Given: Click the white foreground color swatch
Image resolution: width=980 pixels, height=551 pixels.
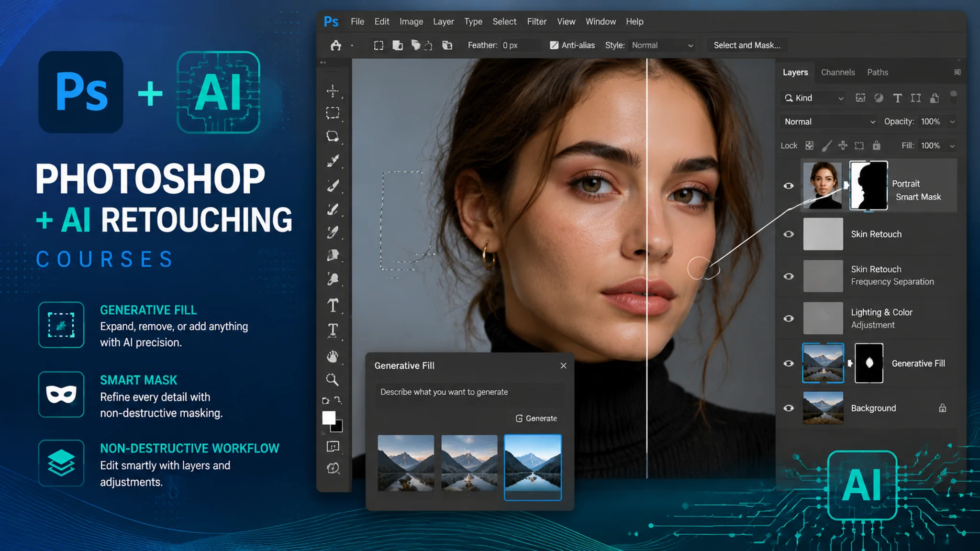Looking at the screenshot, I should (328, 418).
